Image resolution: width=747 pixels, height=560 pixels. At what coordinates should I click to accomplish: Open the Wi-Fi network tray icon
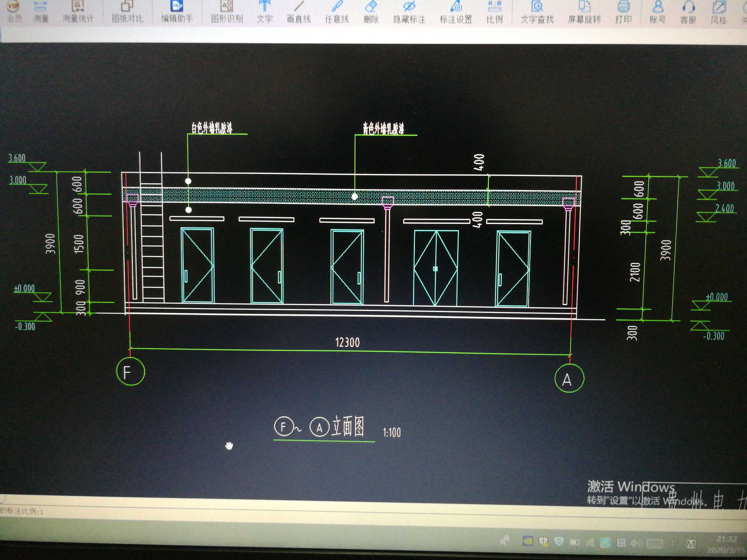coord(590,542)
